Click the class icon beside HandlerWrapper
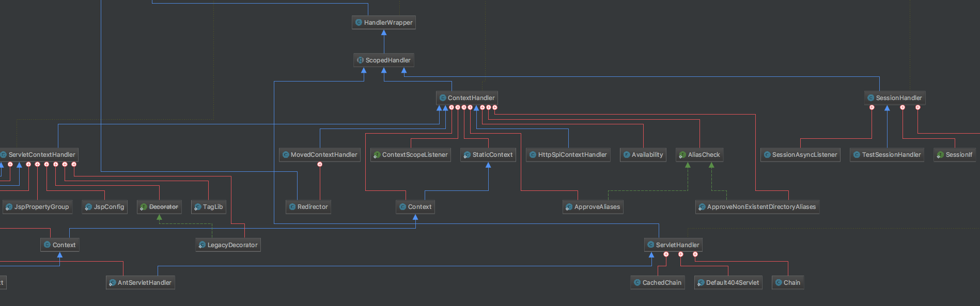The width and height of the screenshot is (980, 306). (x=359, y=23)
